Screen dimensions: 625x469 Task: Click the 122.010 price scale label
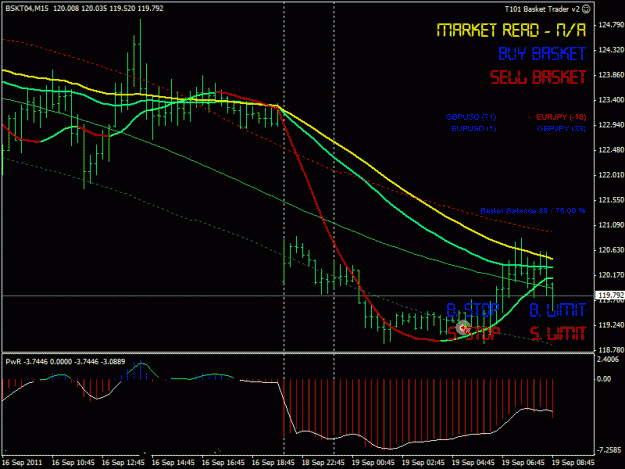click(610, 175)
